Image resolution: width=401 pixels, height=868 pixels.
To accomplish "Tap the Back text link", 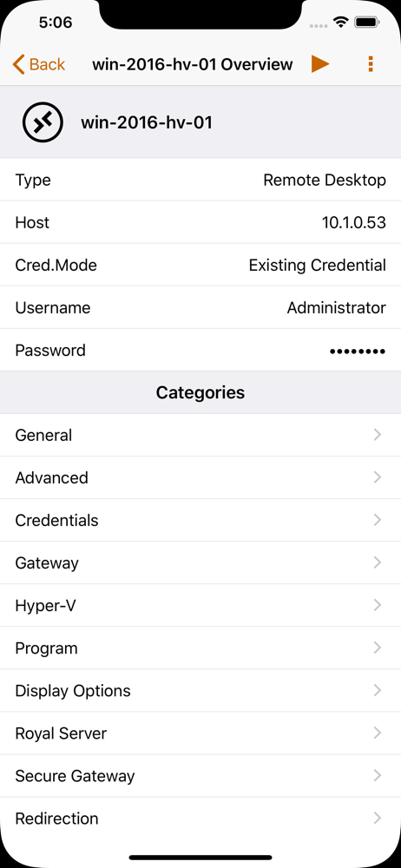I will coord(47,65).
